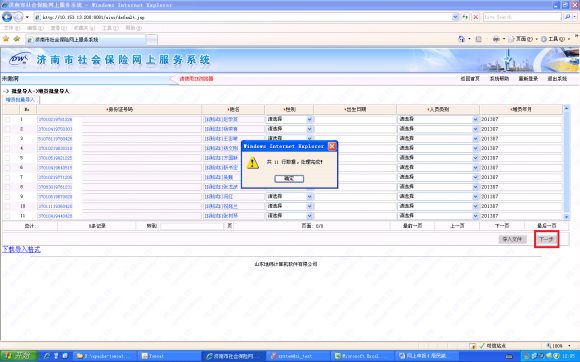580x362 pixels.
Task: Click the Live Search magnifier icon
Action: point(567,17)
